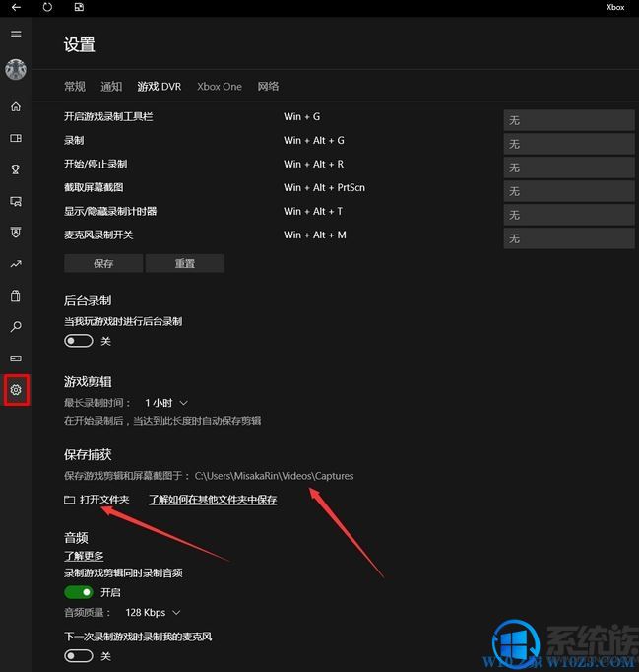Click the Win + Alt + PrtScn text
Image resolution: width=639 pixels, height=672 pixels.
(324, 188)
